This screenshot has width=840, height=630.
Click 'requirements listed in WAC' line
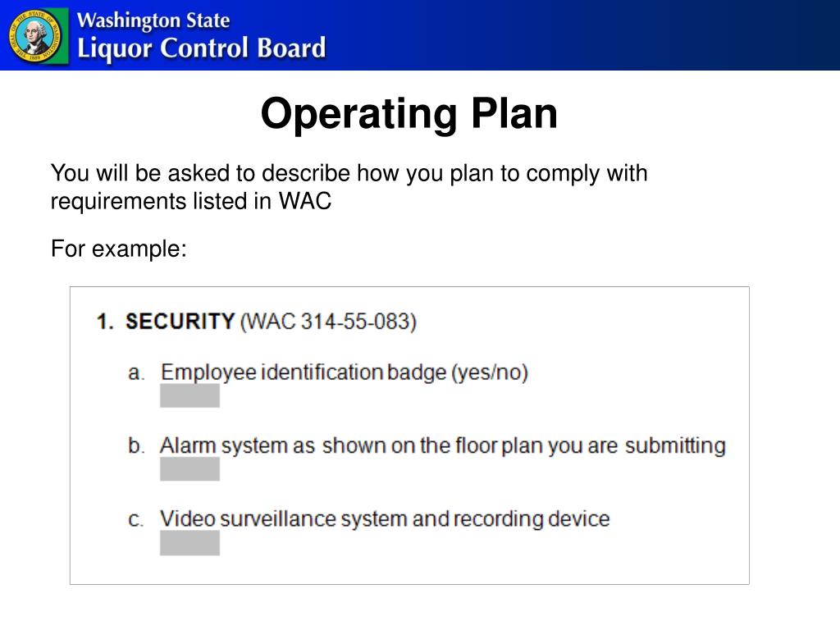tap(191, 202)
